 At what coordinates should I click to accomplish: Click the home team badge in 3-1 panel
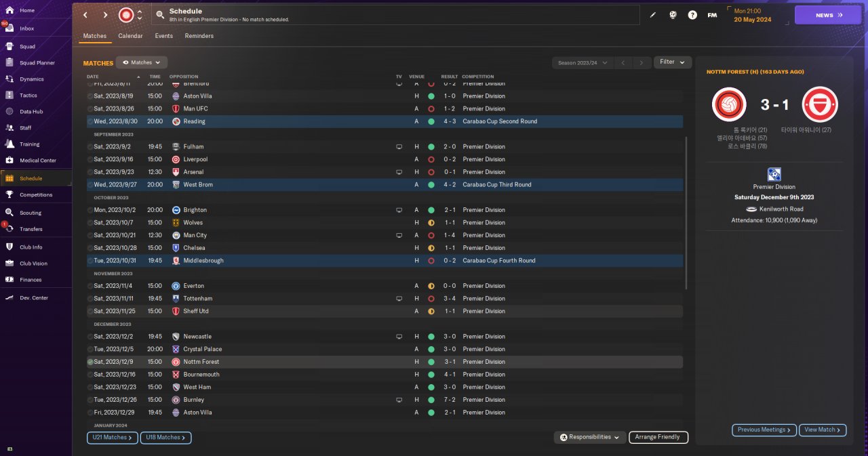(x=729, y=105)
